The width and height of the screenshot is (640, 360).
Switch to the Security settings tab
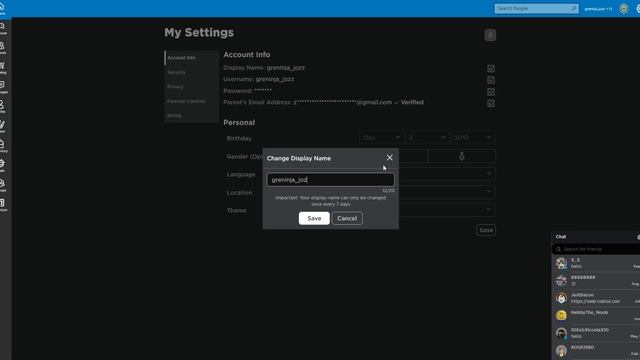point(191,72)
